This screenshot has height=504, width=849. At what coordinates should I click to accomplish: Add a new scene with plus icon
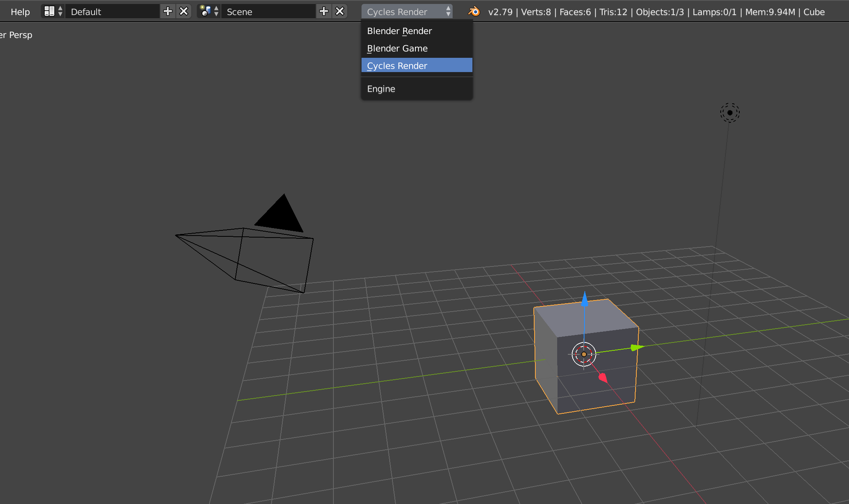(x=324, y=11)
